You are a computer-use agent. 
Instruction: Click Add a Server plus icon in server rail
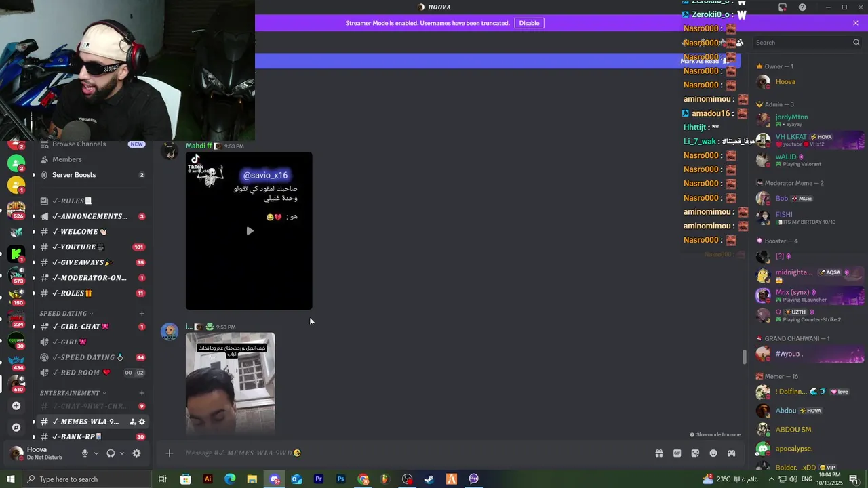(x=16, y=406)
